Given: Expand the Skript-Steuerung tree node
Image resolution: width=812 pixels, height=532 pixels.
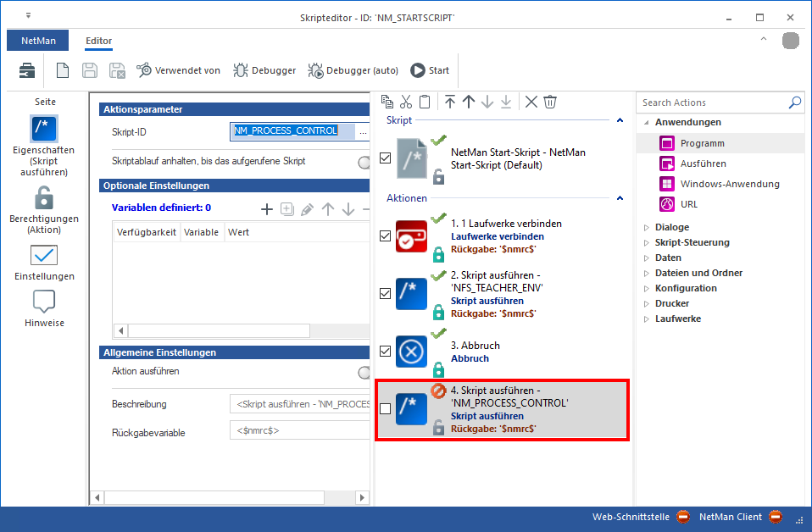Looking at the screenshot, I should coord(647,242).
